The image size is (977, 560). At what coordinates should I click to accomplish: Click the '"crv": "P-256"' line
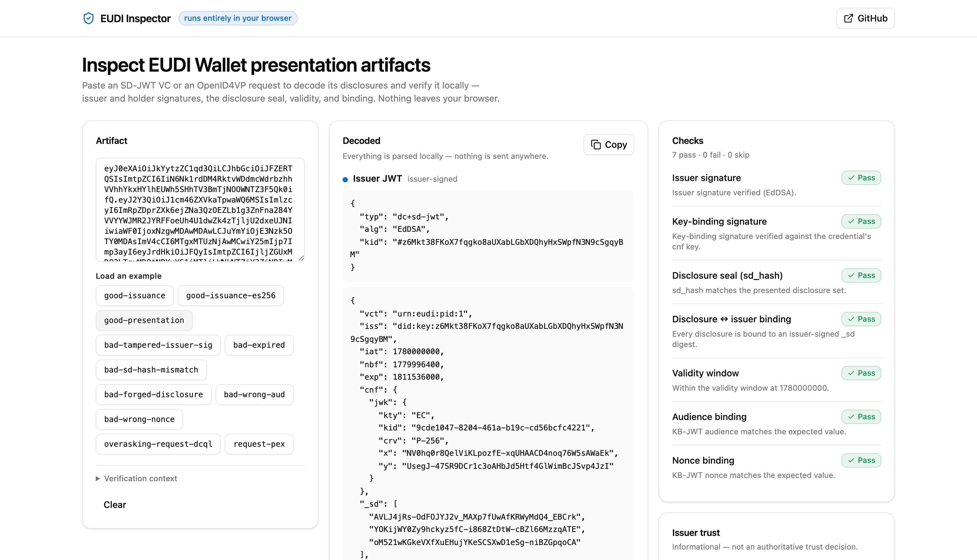point(413,441)
